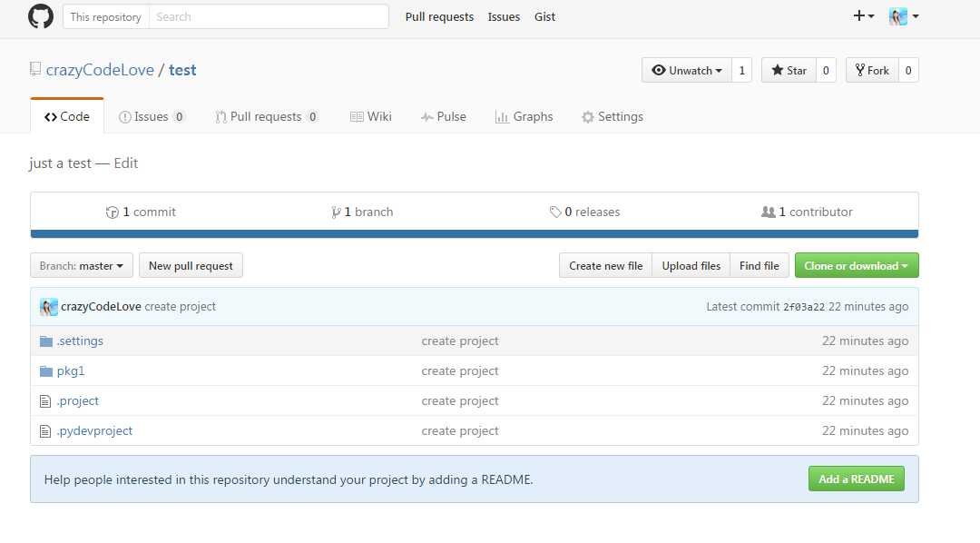Open crazyCodeLove owner profile link
980x543 pixels.
(100, 70)
